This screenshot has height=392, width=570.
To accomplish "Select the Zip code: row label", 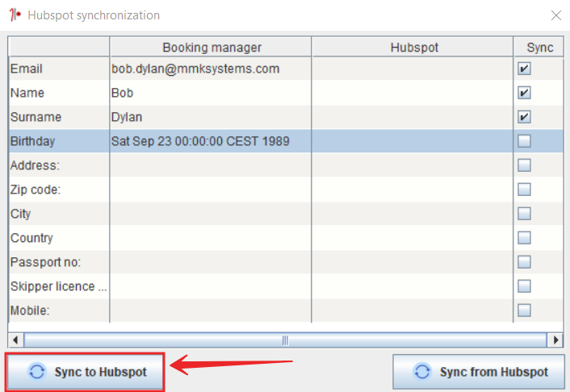I will (59, 190).
